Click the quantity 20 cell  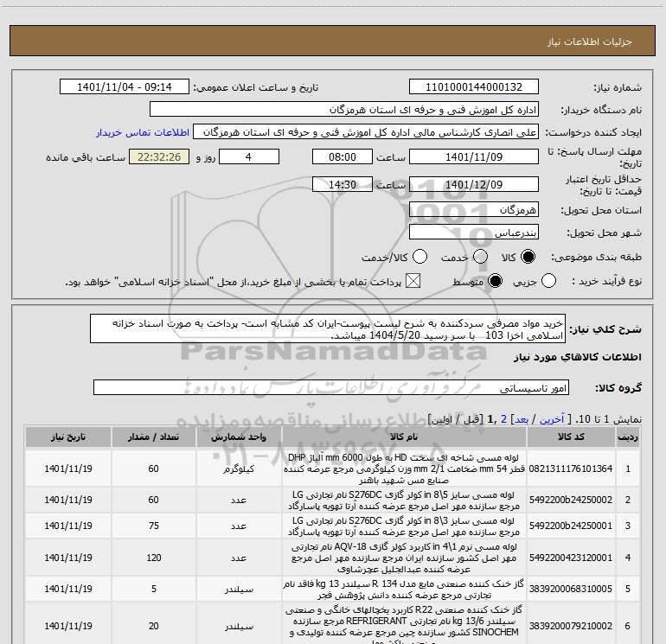coord(153,626)
